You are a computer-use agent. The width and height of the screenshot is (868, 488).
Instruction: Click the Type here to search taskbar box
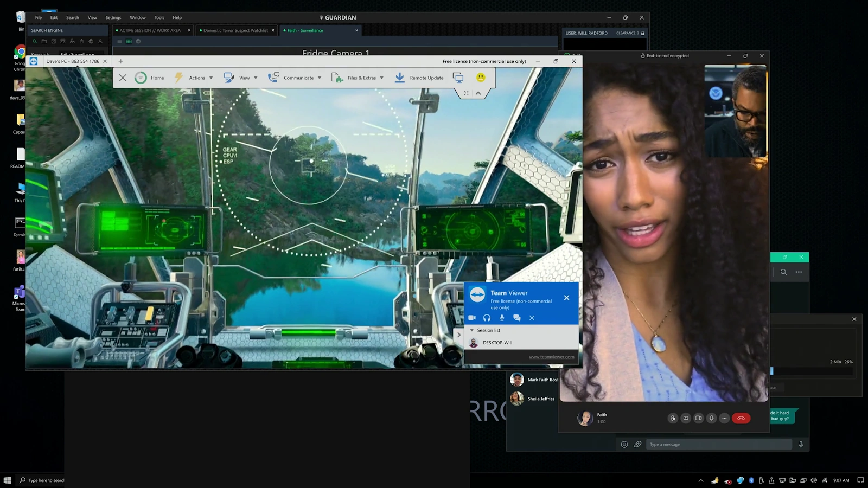point(41,480)
